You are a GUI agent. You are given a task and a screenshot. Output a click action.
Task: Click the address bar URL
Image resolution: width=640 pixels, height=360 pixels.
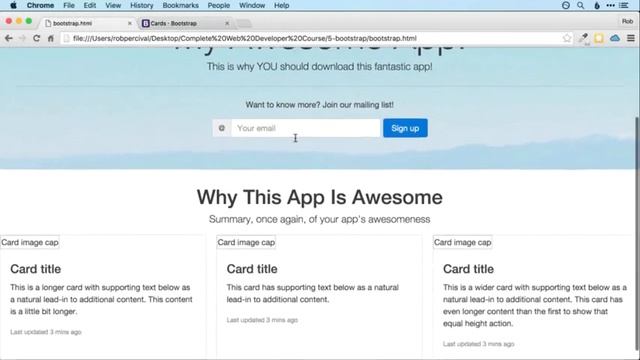coord(245,38)
